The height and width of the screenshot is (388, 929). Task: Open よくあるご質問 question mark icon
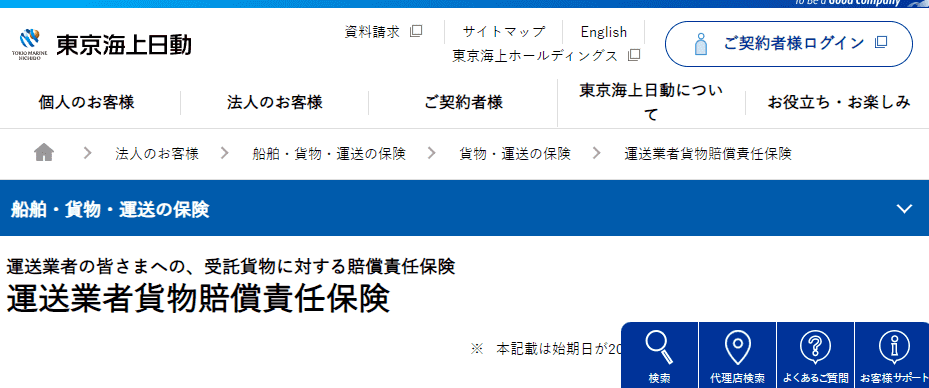point(815,355)
